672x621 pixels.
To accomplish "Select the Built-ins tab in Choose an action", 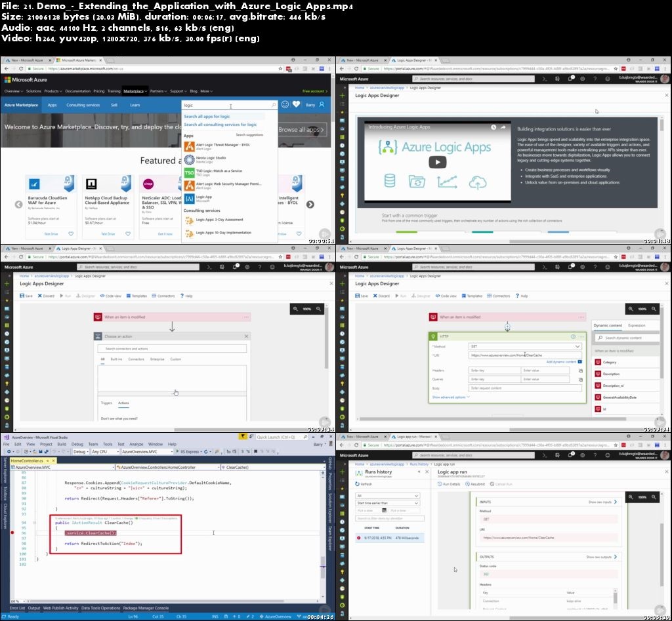I will [x=116, y=359].
